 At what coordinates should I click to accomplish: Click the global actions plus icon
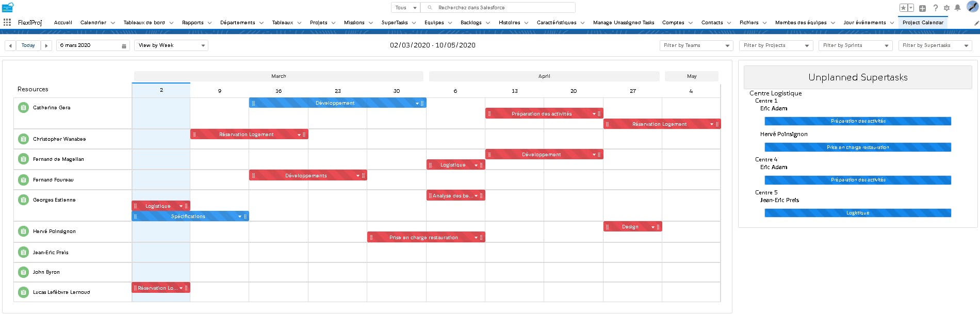click(x=922, y=8)
